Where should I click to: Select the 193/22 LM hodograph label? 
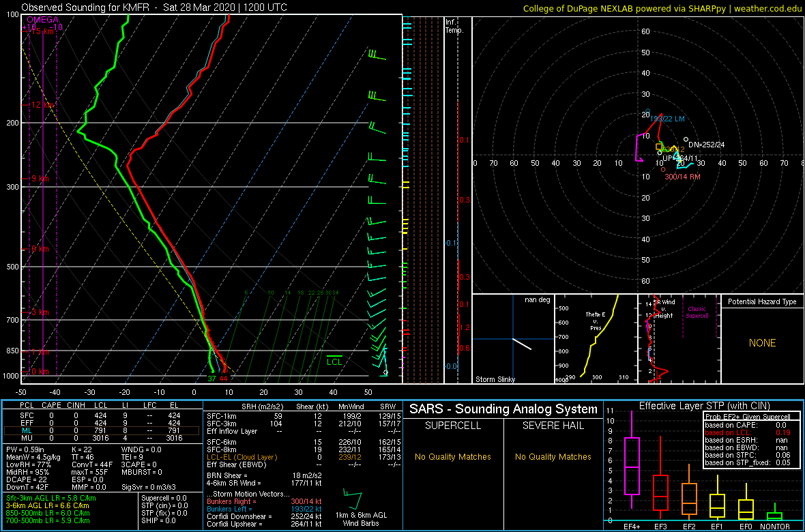coord(667,119)
